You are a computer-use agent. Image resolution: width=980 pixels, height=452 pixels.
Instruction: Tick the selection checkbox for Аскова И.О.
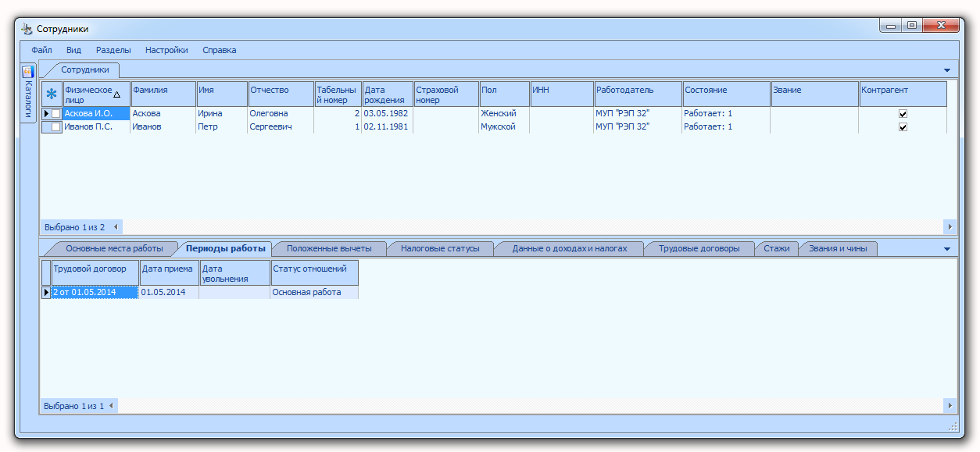[x=56, y=114]
